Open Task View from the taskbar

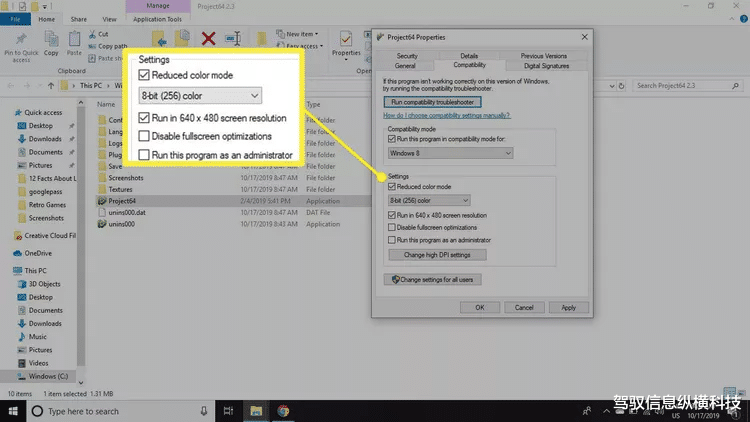point(228,411)
